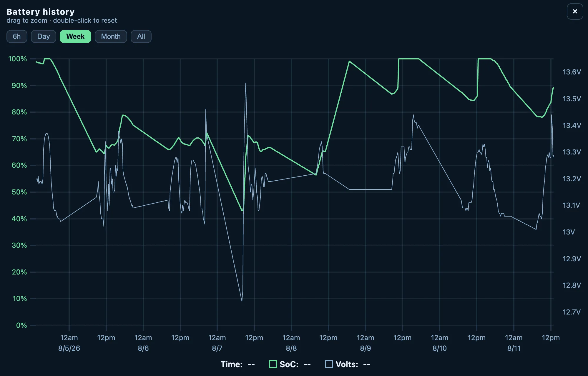
Task: Select the All range tab
Action: pyautogui.click(x=141, y=36)
